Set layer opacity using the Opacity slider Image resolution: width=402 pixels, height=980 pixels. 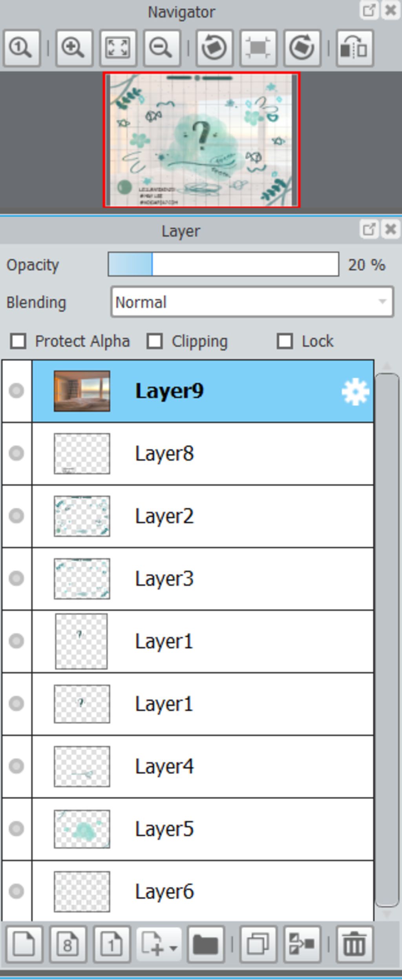tap(223, 264)
